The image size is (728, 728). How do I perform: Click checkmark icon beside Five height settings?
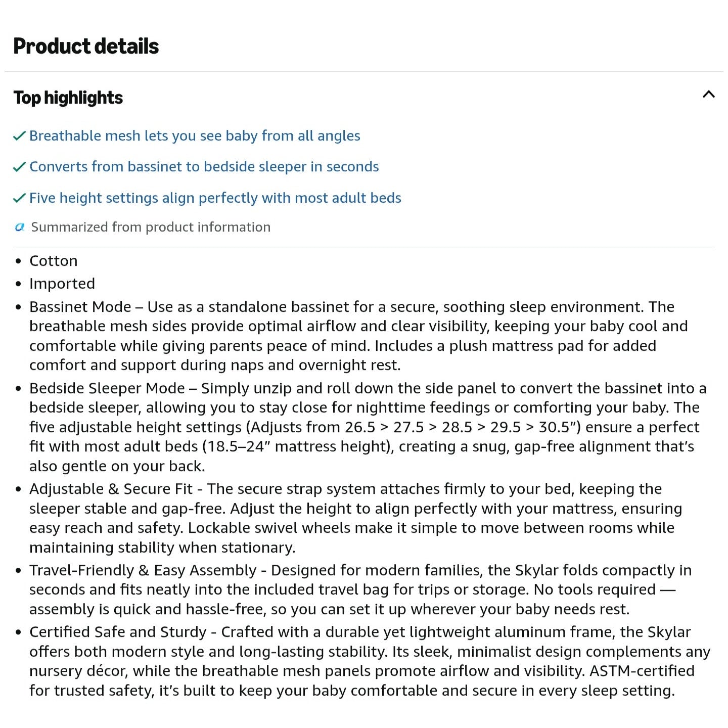[19, 198]
